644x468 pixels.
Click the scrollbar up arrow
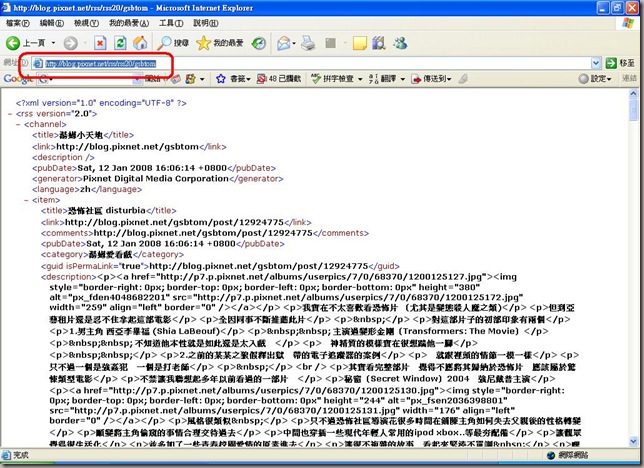coord(633,93)
